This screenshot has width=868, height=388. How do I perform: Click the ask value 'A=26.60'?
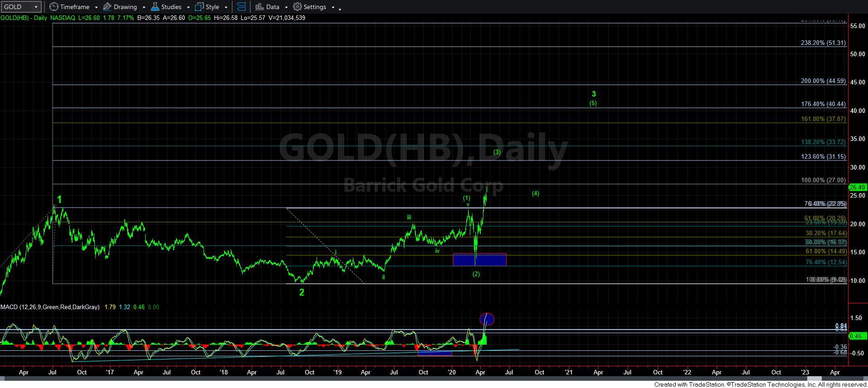coord(173,18)
